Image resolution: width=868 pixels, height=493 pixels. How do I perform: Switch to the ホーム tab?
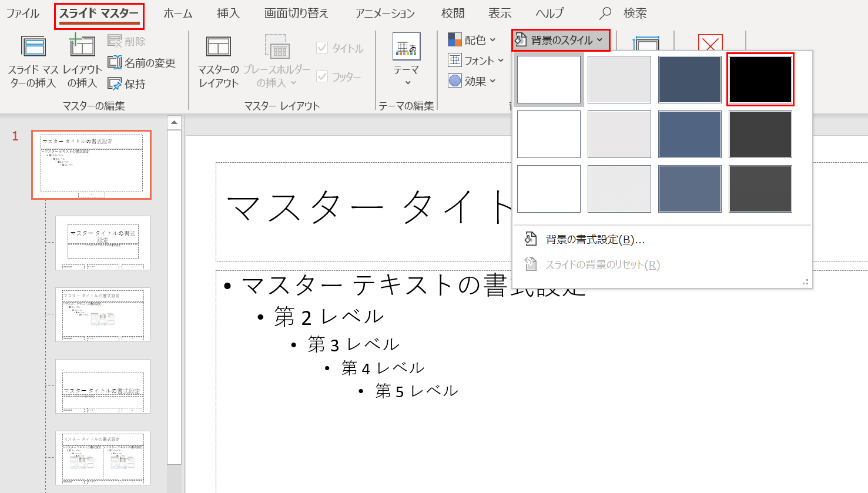[177, 14]
